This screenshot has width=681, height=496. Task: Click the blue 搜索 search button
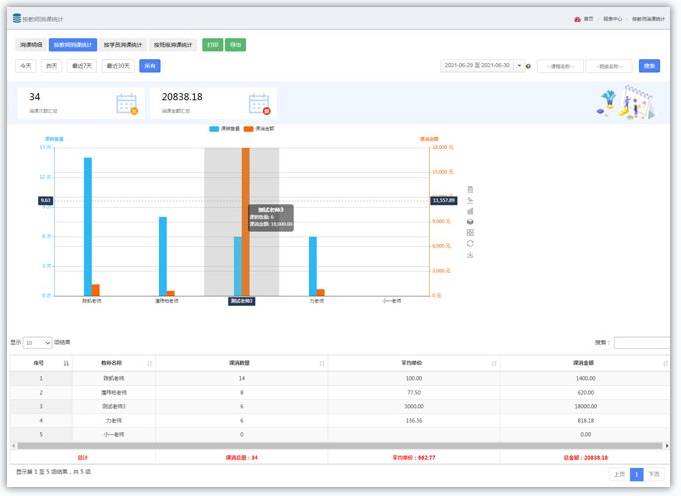point(649,66)
